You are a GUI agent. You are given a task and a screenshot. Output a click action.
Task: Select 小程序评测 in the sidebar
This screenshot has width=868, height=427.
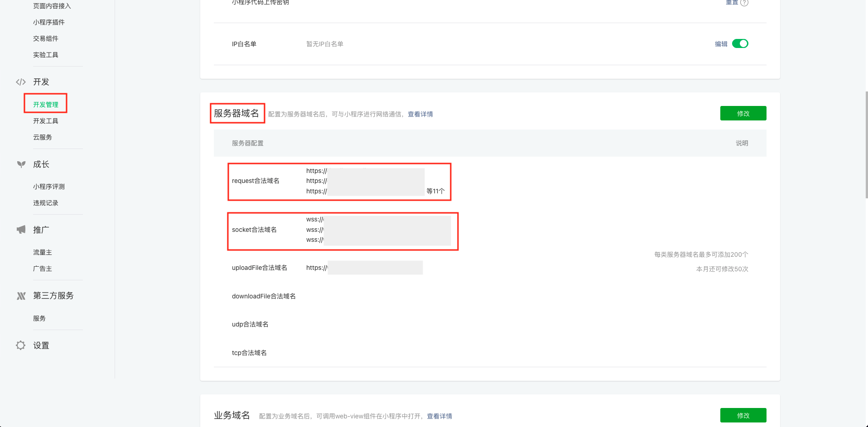[49, 187]
